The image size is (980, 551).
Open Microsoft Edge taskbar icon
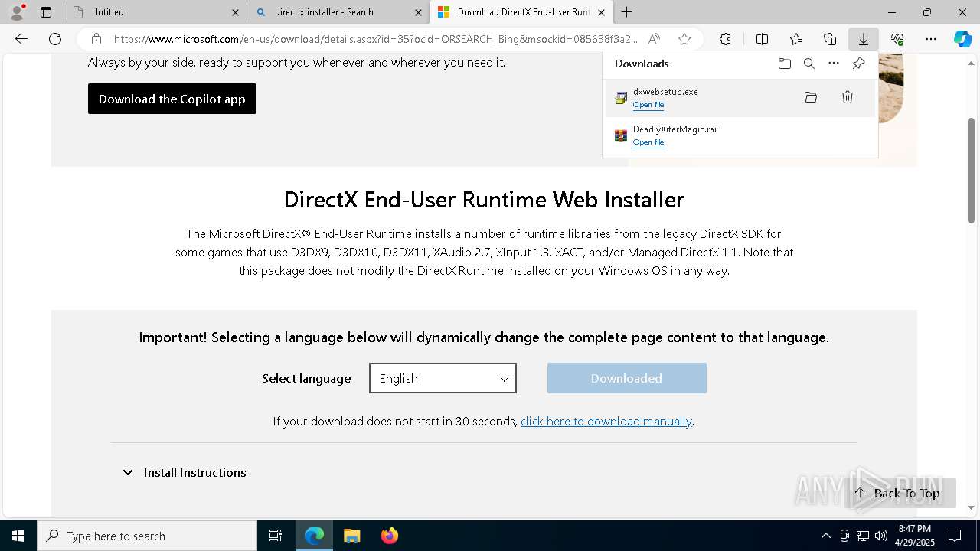[x=315, y=536]
